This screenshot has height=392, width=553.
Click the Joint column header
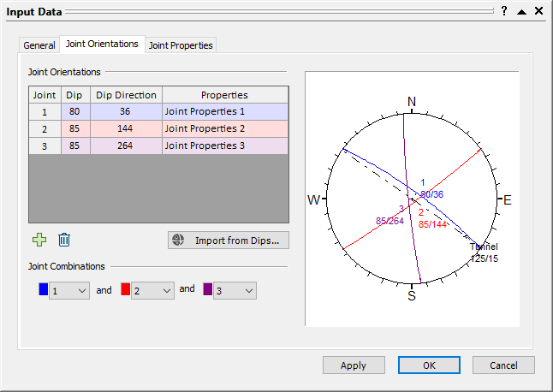(x=45, y=95)
